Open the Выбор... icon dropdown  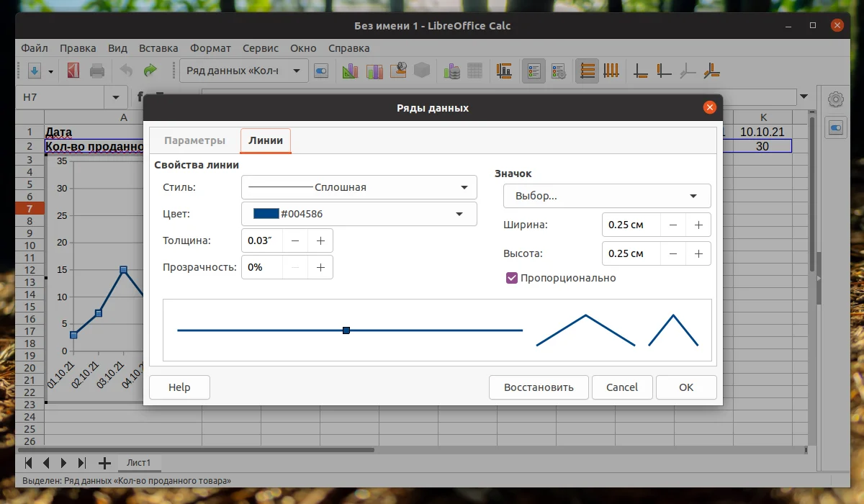click(x=607, y=195)
